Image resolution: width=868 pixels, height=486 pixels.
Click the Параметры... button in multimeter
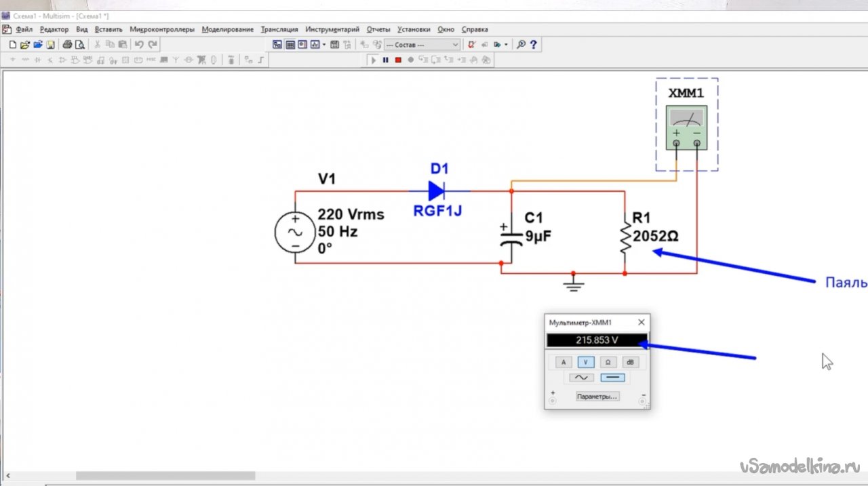click(x=597, y=397)
